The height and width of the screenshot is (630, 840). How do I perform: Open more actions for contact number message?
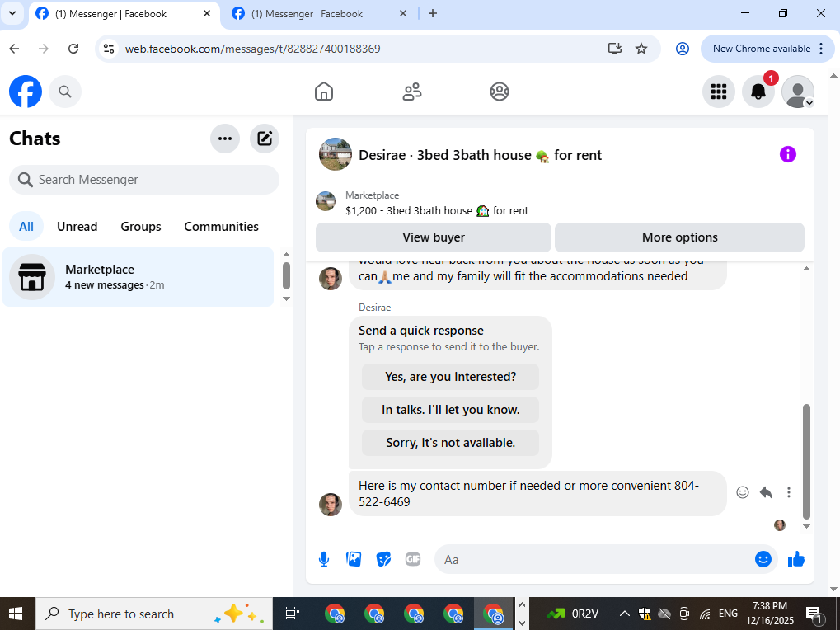coord(789,492)
